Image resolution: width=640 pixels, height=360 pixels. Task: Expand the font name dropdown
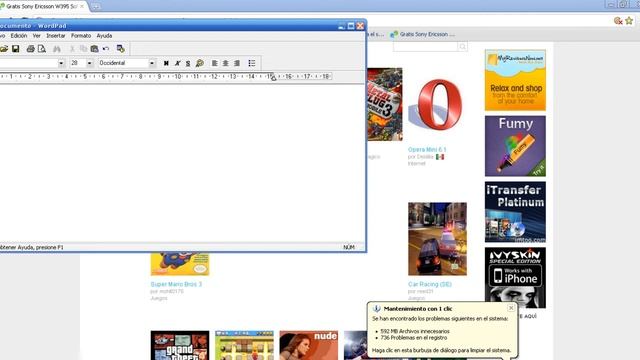click(61, 63)
